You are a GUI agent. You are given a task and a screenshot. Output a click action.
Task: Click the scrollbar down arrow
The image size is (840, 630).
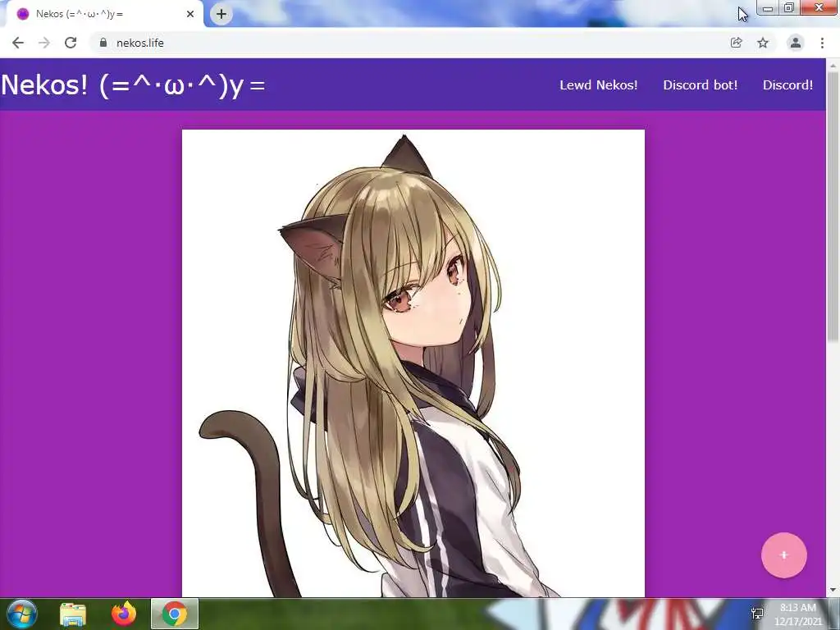click(833, 591)
